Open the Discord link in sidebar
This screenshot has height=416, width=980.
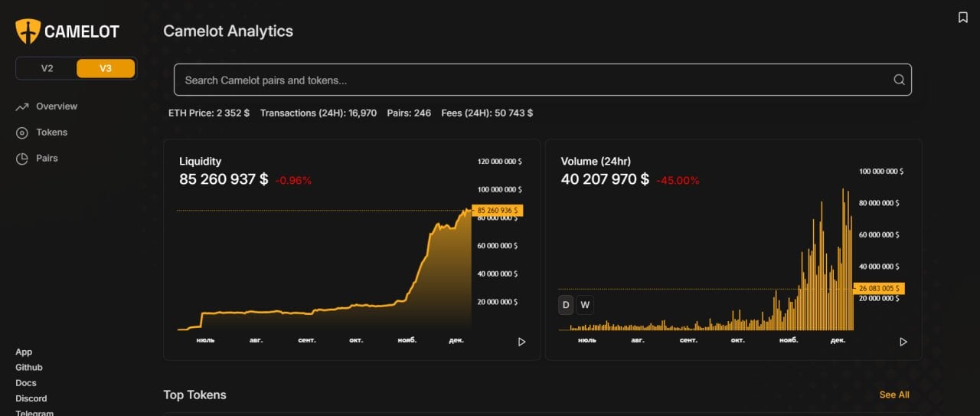(31, 398)
